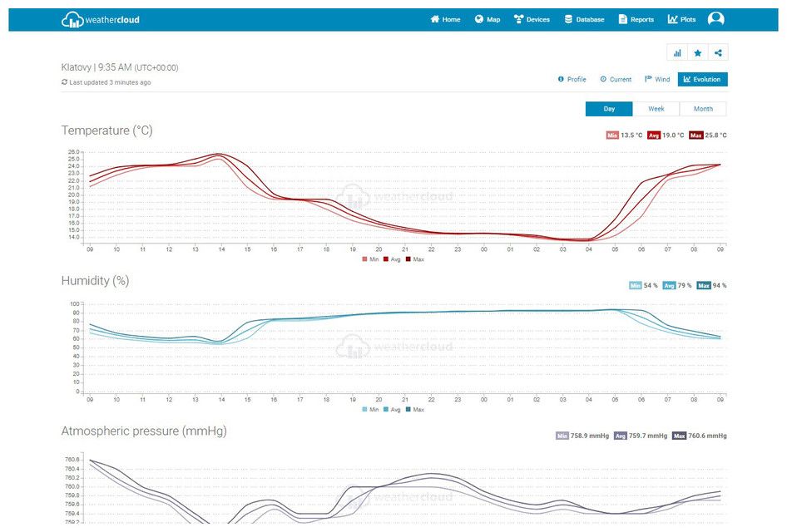Go to the Plots section
Image resolution: width=787 pixels, height=532 pixels.
pyautogui.click(x=681, y=19)
